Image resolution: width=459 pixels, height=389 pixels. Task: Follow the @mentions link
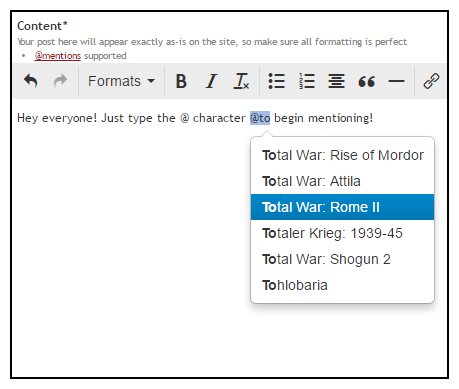58,56
